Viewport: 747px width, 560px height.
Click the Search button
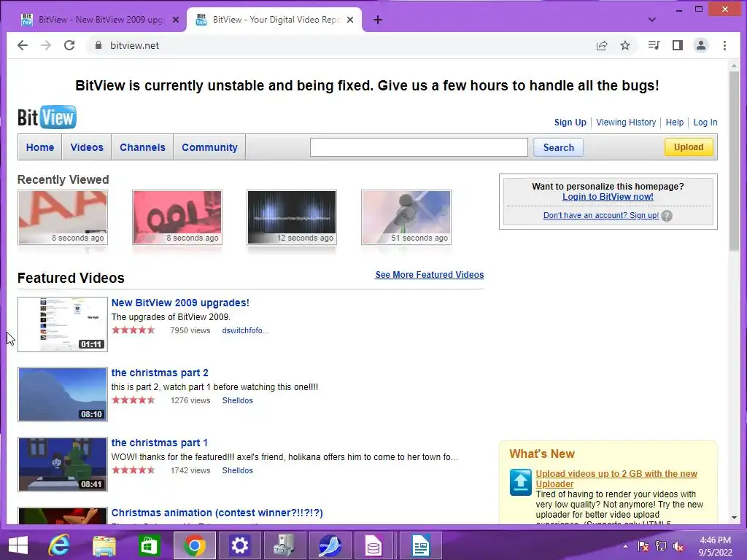click(558, 147)
